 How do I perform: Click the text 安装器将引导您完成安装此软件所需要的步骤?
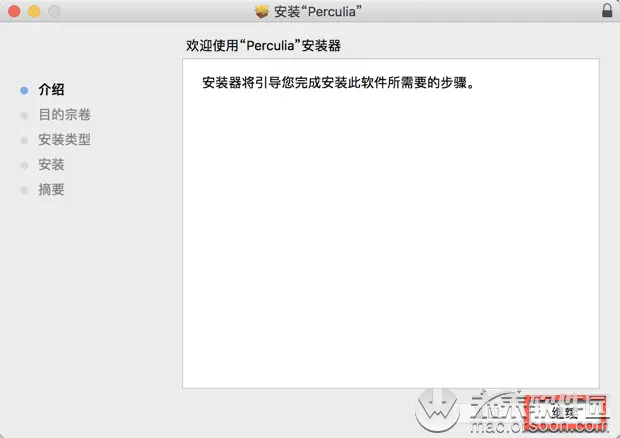click(x=338, y=83)
